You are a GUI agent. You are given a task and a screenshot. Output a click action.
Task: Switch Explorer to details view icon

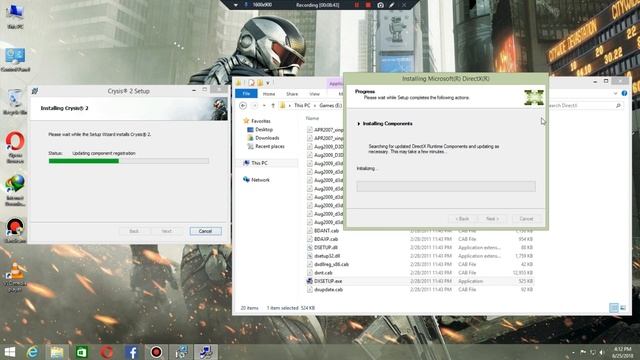[x=614, y=308]
